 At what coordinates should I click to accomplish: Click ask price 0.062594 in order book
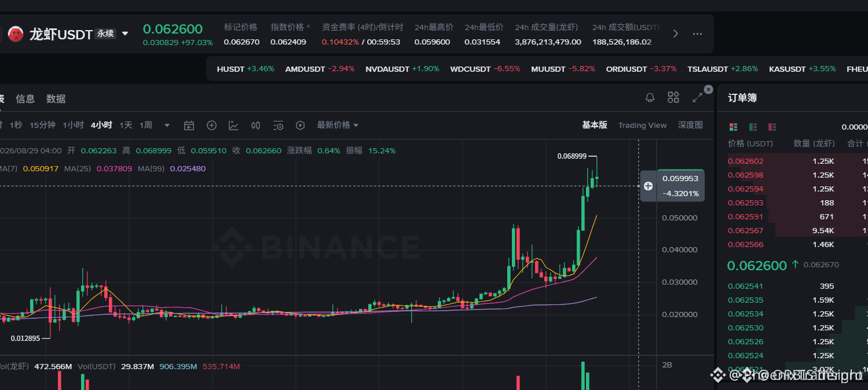(x=745, y=189)
